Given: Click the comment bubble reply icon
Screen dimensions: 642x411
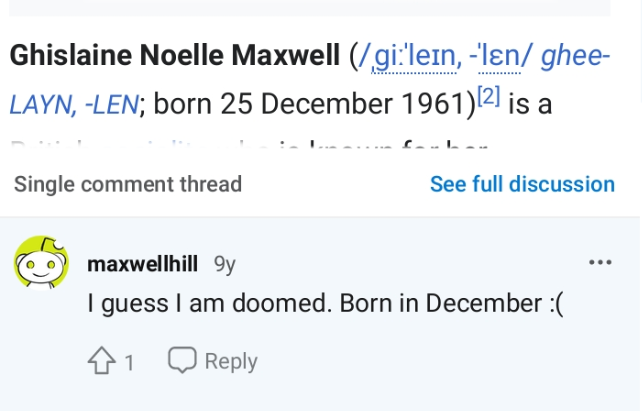Looking at the screenshot, I should tap(182, 360).
